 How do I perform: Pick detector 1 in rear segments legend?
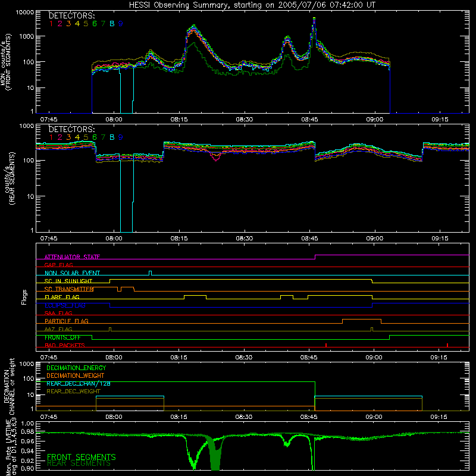51,137
